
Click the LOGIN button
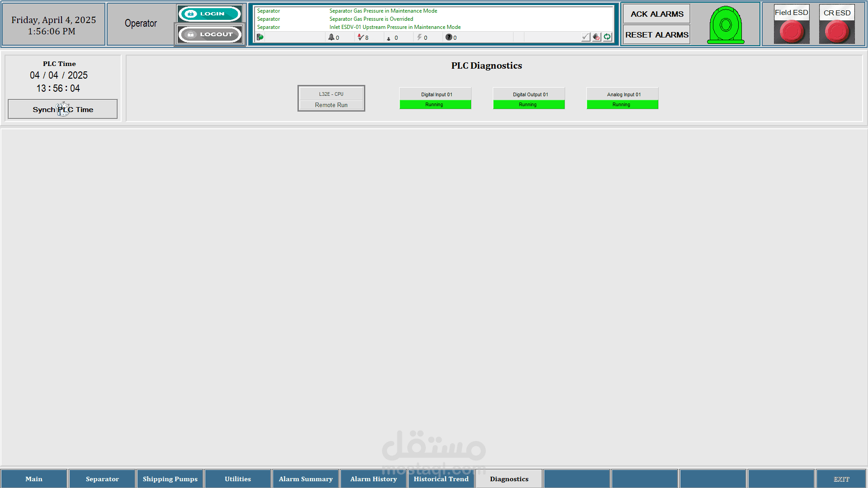point(210,14)
